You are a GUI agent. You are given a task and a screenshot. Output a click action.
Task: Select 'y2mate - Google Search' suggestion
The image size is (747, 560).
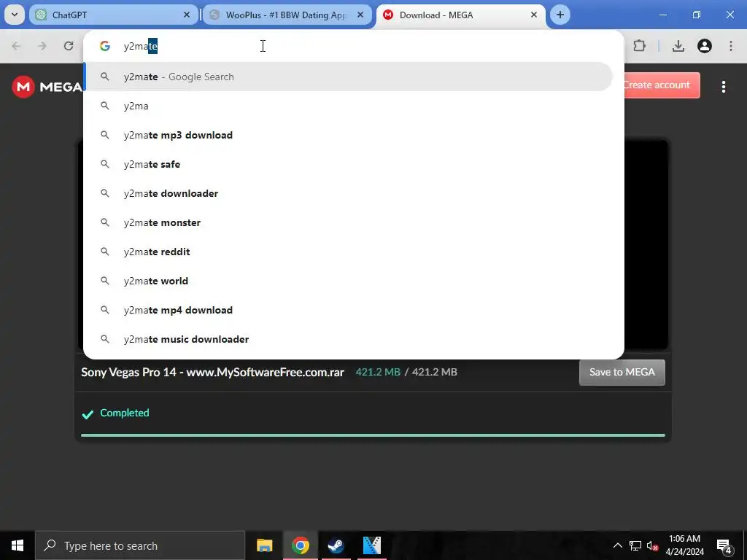(x=349, y=77)
